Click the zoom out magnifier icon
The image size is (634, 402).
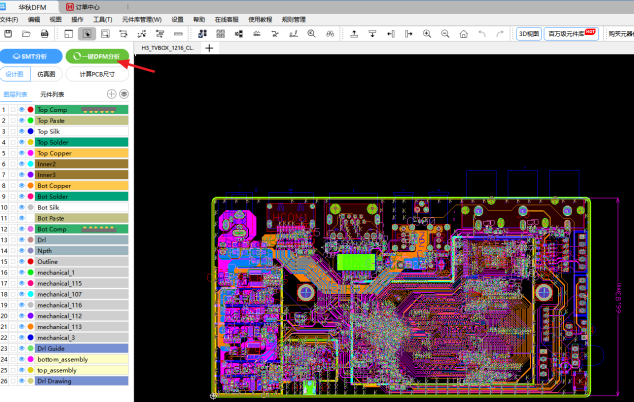445,34
